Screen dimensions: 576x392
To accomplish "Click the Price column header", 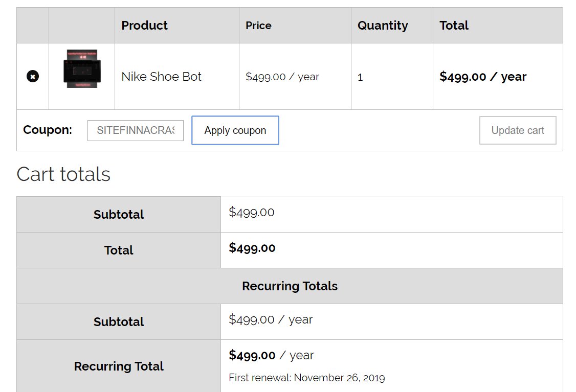I will [258, 25].
